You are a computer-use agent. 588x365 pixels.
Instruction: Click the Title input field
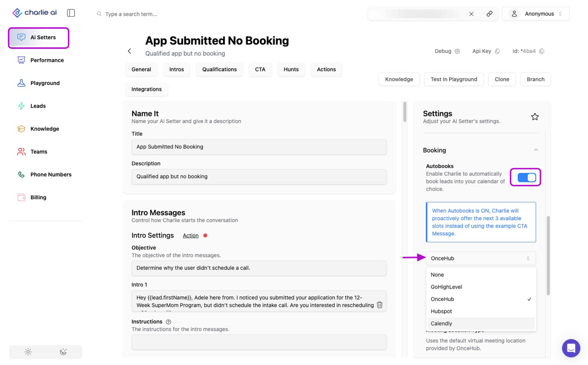(x=259, y=147)
